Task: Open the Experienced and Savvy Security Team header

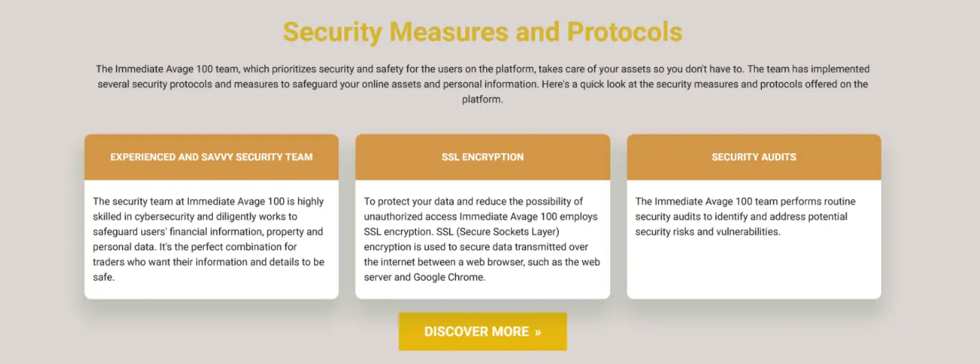Action: (211, 157)
